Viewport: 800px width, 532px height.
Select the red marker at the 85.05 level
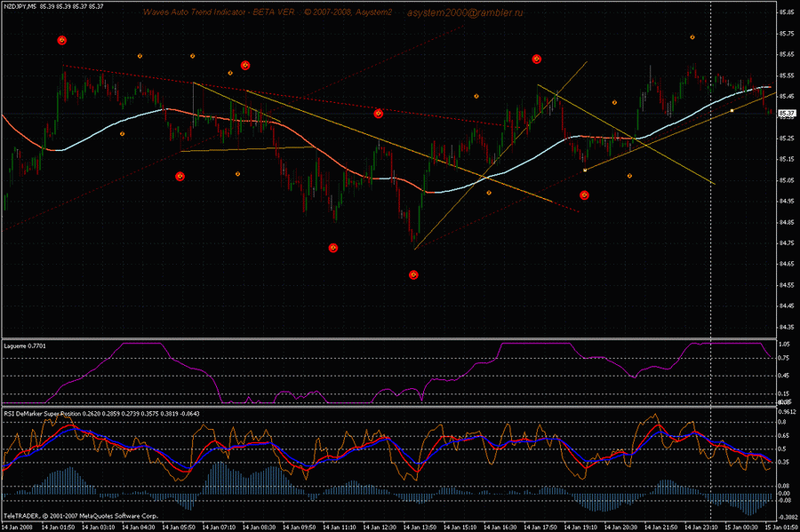point(180,176)
